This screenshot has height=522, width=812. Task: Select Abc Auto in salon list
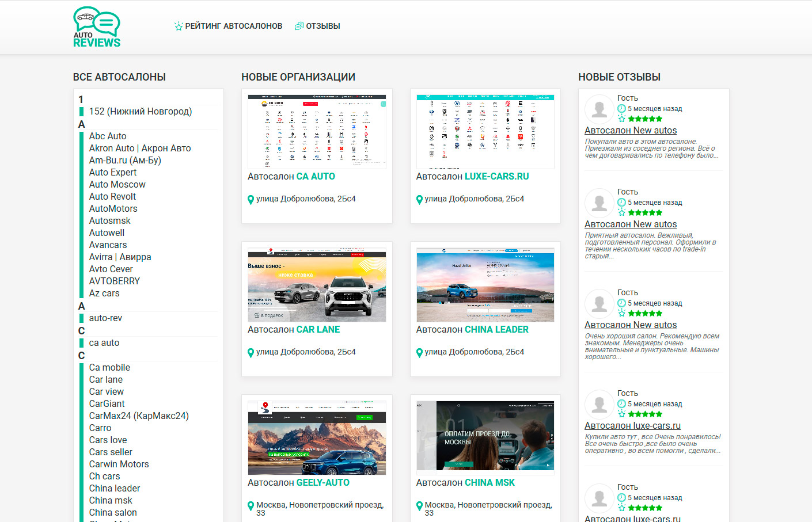(x=108, y=136)
